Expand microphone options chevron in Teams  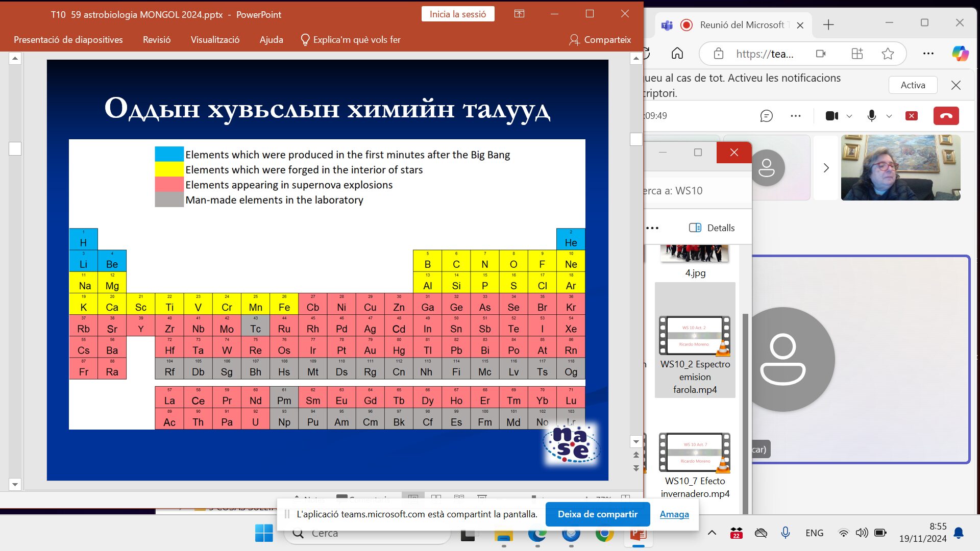[x=889, y=116]
